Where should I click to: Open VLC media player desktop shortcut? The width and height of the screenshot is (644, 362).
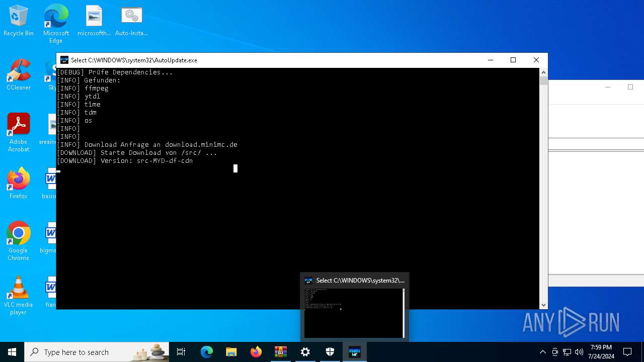tap(19, 296)
